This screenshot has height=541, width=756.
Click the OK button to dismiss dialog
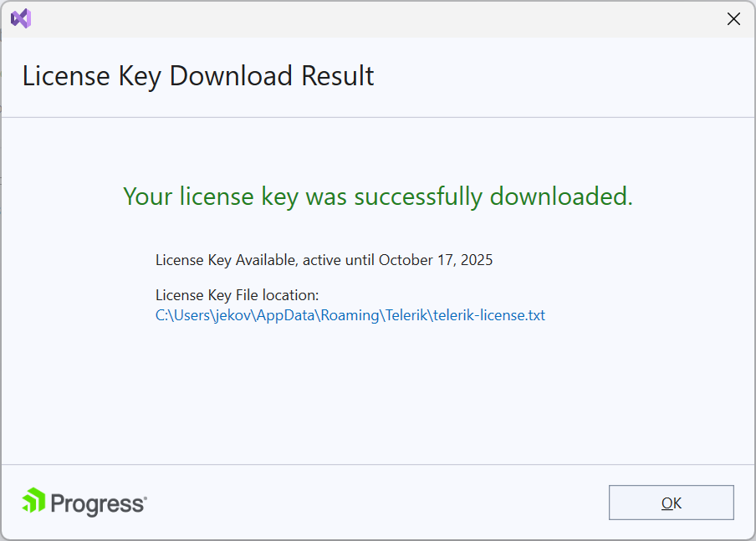(x=671, y=502)
